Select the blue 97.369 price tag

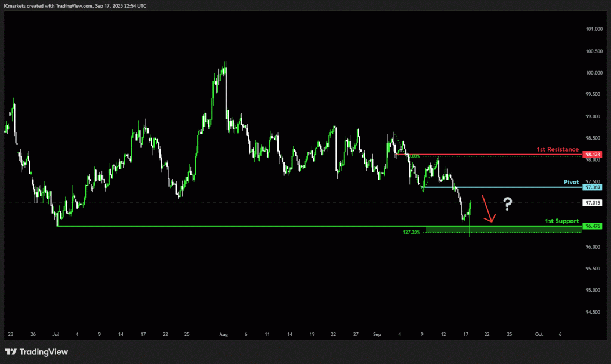(x=593, y=187)
